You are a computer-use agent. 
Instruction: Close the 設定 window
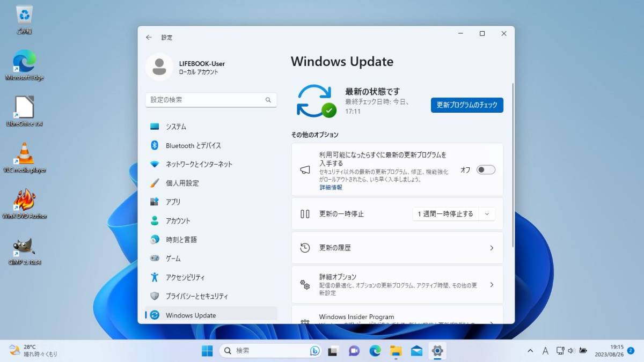pos(503,33)
